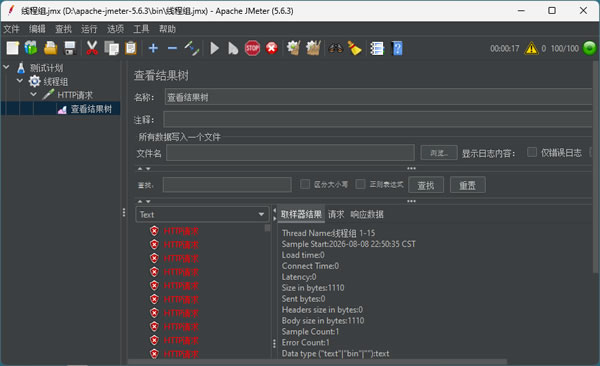Screen dimensions: 600x366
Task: Click the 重置 reset button
Action: (468, 185)
